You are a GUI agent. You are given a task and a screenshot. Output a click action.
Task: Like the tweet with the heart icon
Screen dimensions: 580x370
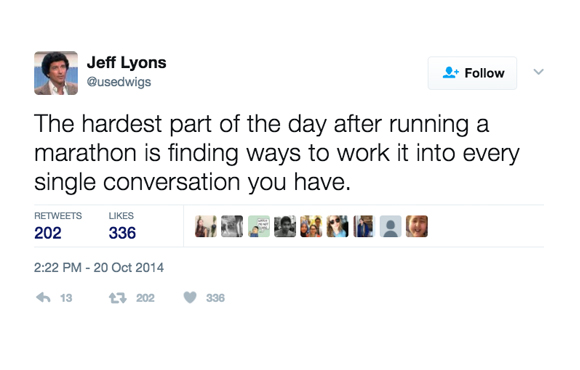(190, 297)
